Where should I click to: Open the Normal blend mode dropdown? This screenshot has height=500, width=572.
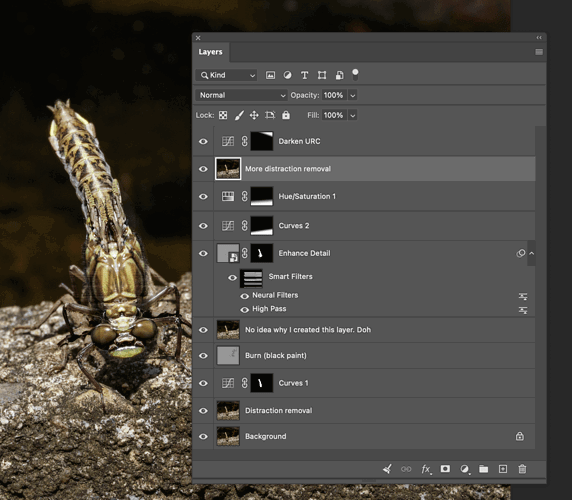241,95
